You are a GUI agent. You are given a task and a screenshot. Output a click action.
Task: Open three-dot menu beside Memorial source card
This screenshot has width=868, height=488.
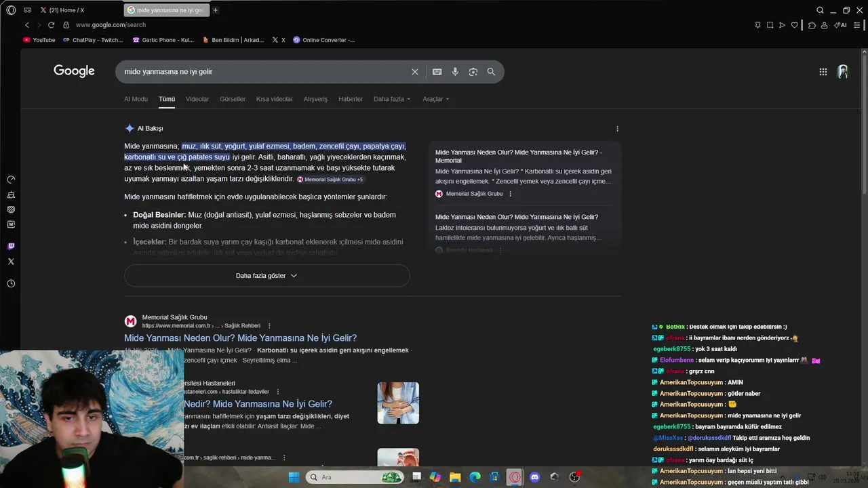[510, 194]
